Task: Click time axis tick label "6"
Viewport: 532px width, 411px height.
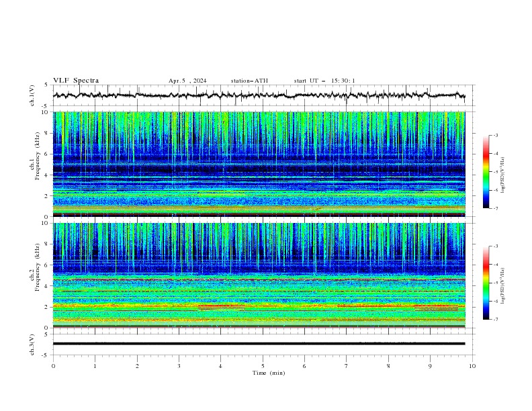Action: 304,366
